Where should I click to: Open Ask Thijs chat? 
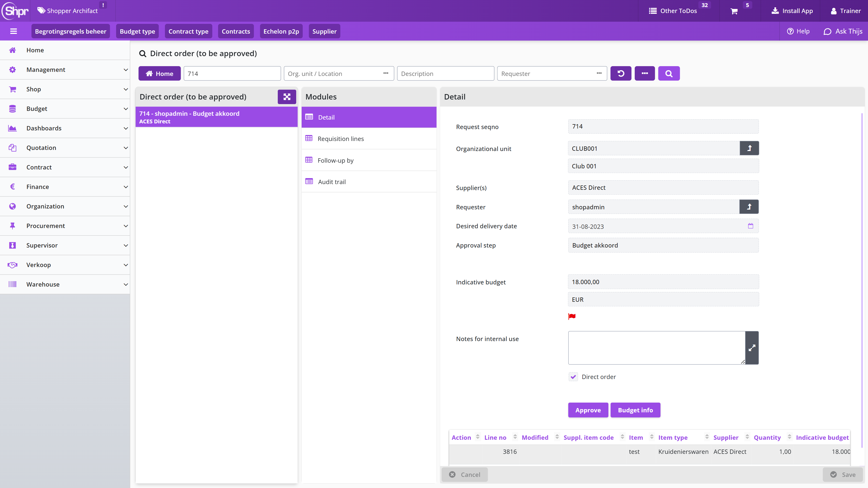843,31
